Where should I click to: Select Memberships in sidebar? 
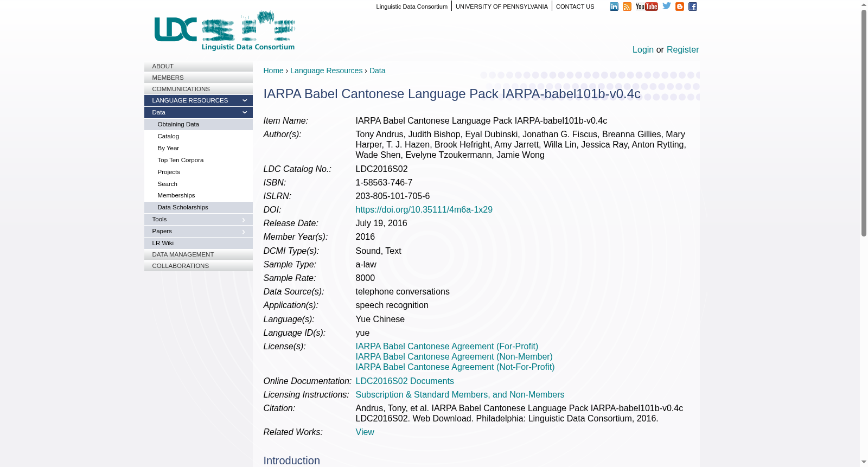pyautogui.click(x=199, y=195)
